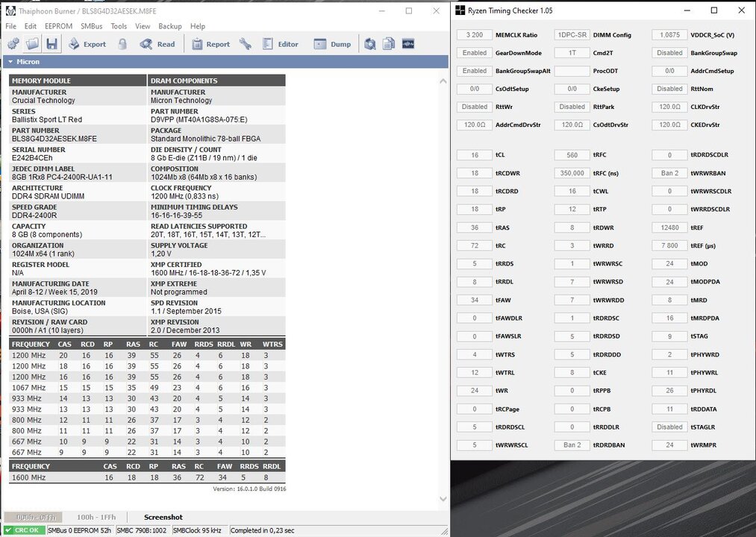
Task: Click the copy documents icon in toolbar
Action: click(389, 44)
